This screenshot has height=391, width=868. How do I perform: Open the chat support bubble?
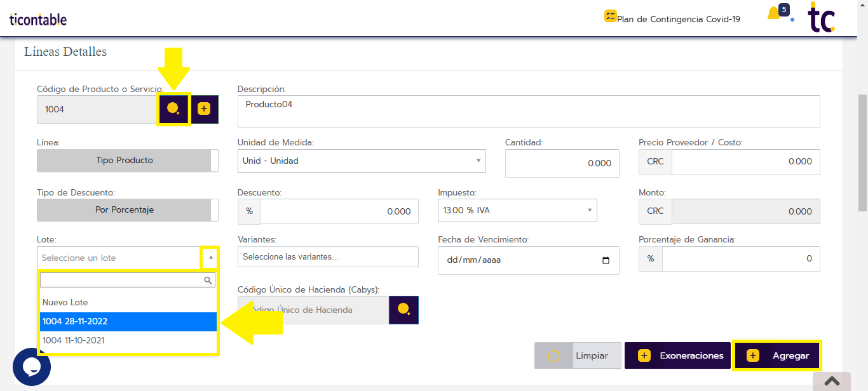click(x=32, y=367)
